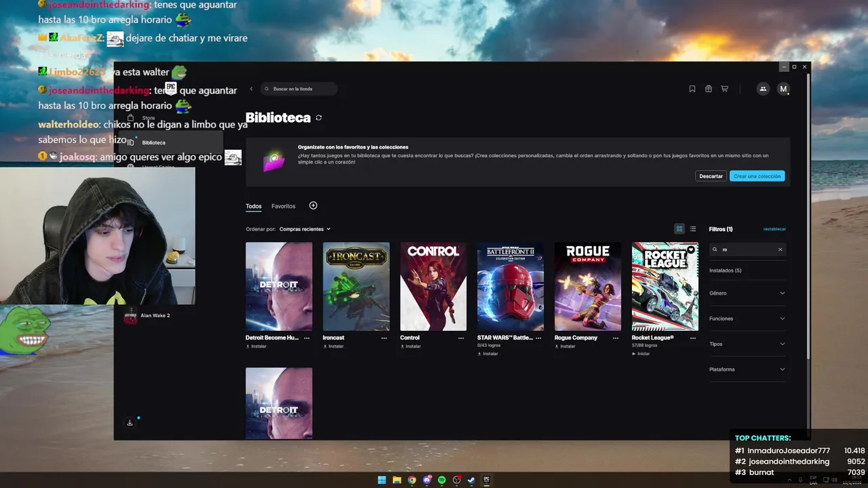
Task: Click Crear una colección button
Action: (757, 176)
